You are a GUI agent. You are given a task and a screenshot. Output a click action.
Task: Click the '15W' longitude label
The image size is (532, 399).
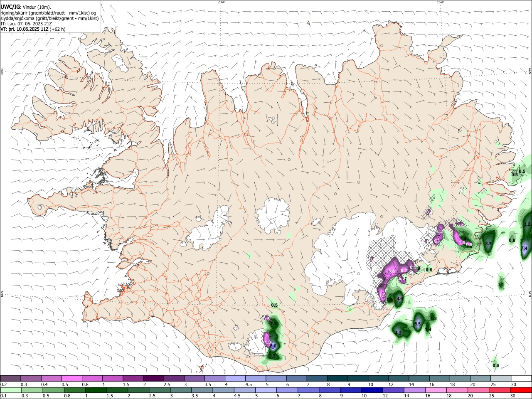(x=440, y=2)
